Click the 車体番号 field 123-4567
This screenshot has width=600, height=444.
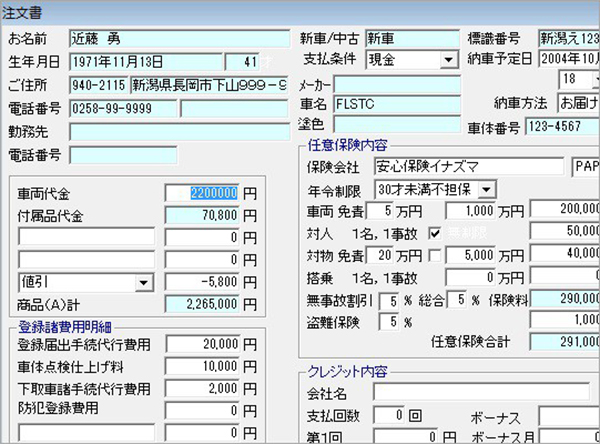click(562, 126)
